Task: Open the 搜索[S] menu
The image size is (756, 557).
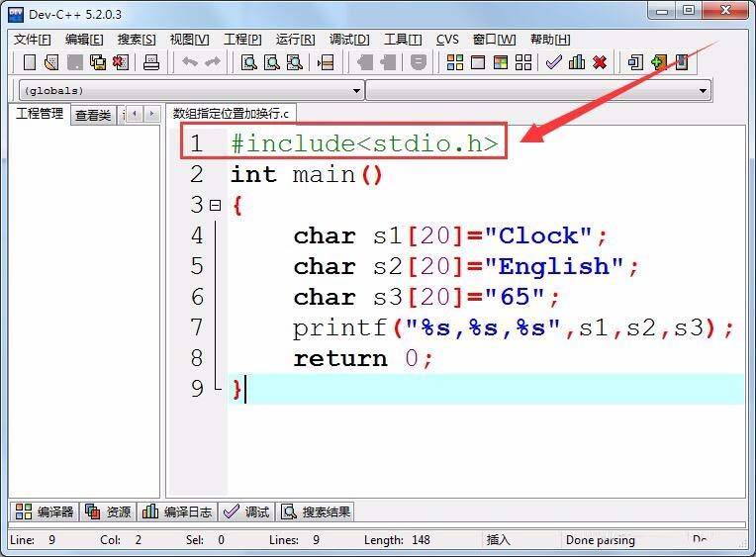Action: pyautogui.click(x=137, y=40)
